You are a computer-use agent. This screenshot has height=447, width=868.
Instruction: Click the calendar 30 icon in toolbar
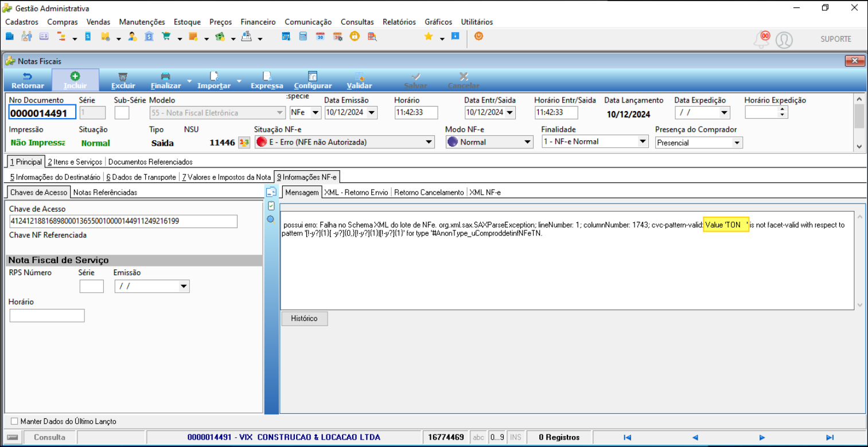pyautogui.click(x=320, y=37)
